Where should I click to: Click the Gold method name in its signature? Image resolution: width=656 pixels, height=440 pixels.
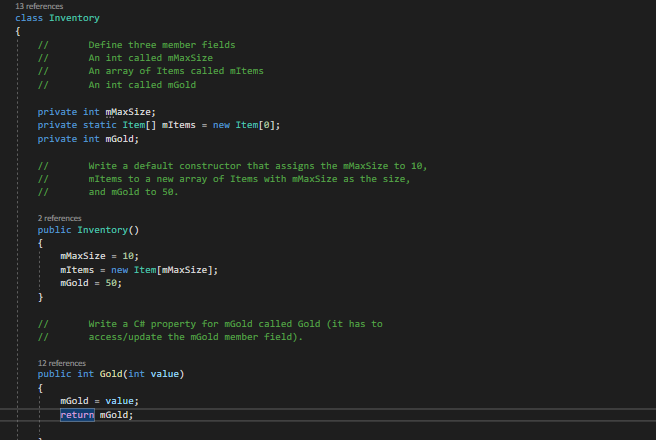(x=111, y=374)
